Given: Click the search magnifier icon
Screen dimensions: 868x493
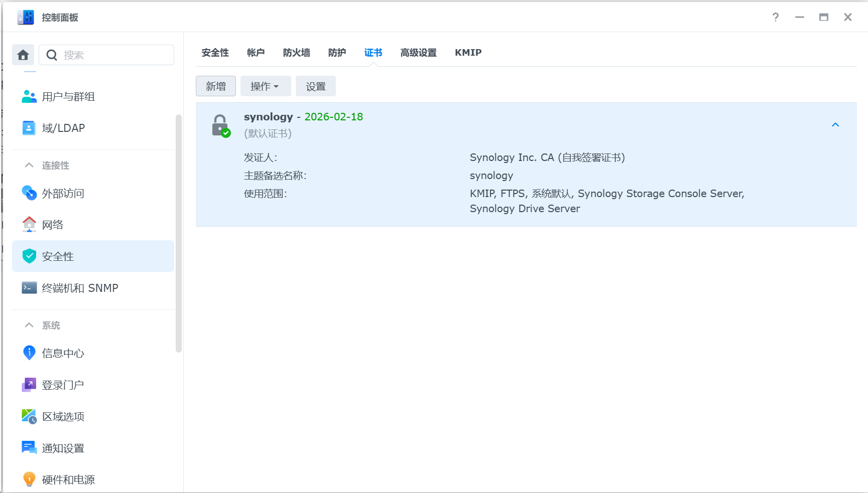Looking at the screenshot, I should coord(52,55).
